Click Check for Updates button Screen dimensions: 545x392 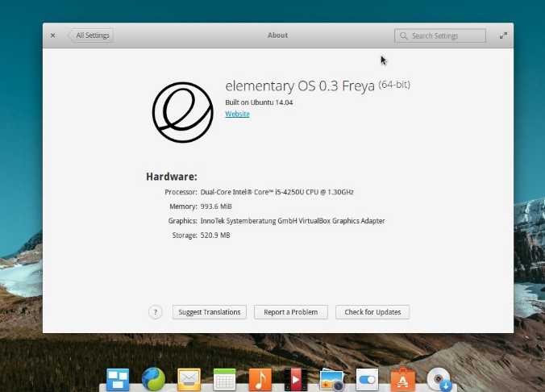(x=372, y=312)
